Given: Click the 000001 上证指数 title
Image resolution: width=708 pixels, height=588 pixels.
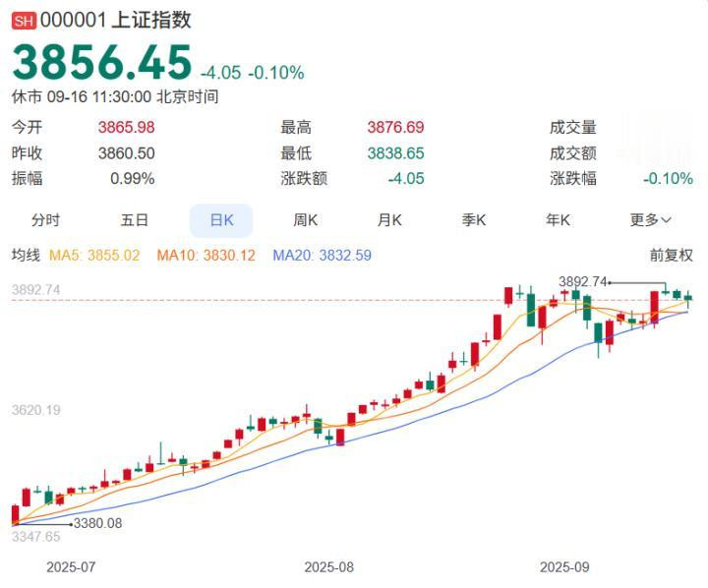Looking at the screenshot, I should [x=116, y=21].
